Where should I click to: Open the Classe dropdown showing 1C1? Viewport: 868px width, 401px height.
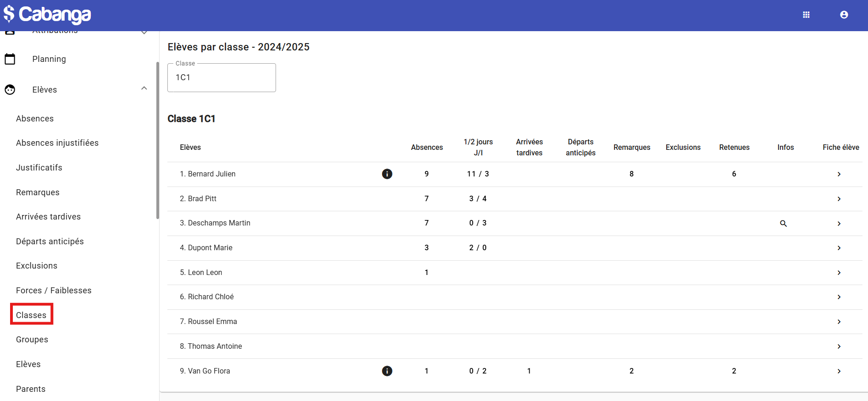221,77
